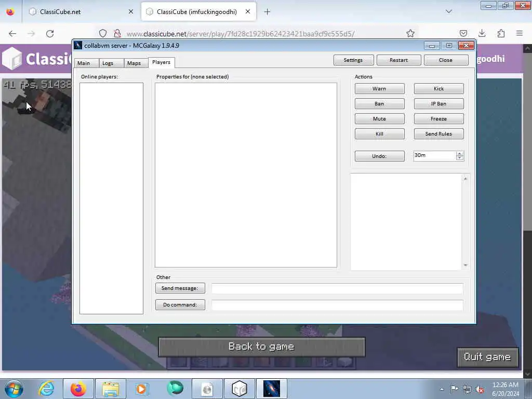This screenshot has width=532, height=399.
Task: Close the ClassiCube (imfuckingoodhi) tab
Action: point(248,11)
